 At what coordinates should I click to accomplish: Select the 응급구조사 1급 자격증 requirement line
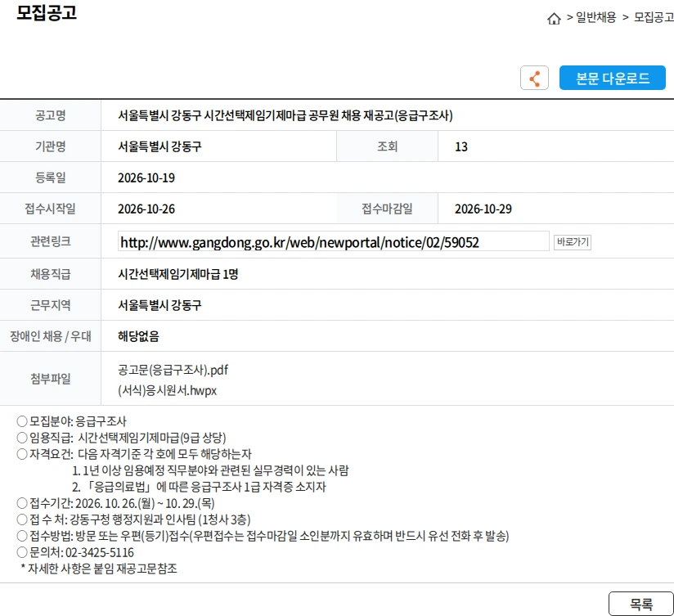[199, 487]
